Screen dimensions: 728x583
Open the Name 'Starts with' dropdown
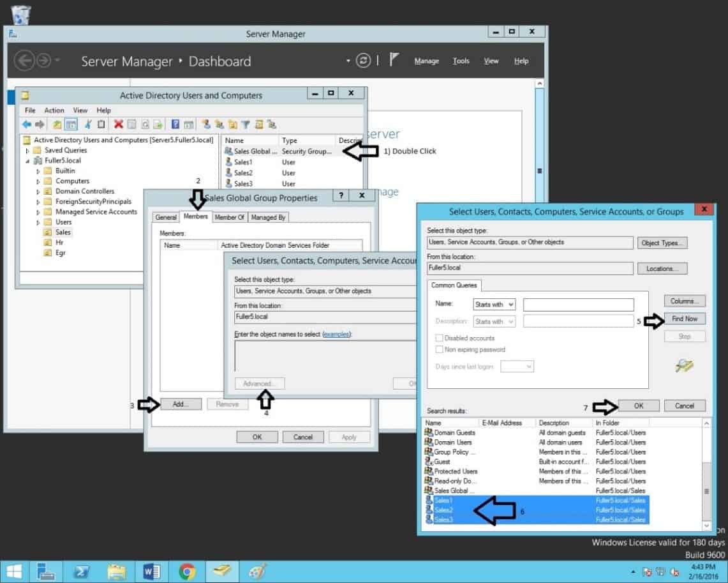[494, 305]
